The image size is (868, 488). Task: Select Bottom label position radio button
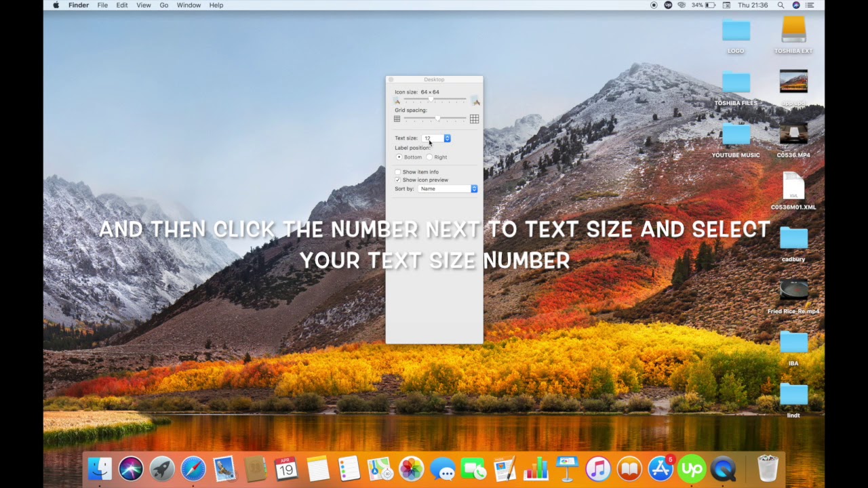pos(399,157)
